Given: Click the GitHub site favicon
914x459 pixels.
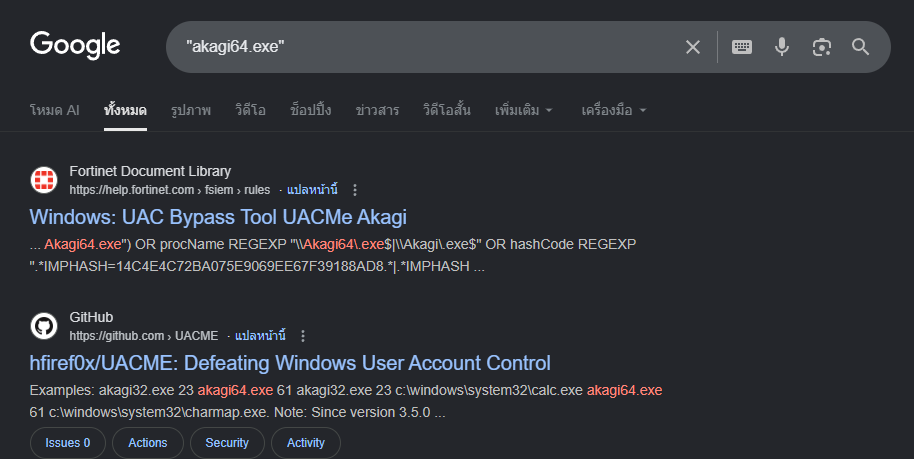Looking at the screenshot, I should click(x=44, y=326).
